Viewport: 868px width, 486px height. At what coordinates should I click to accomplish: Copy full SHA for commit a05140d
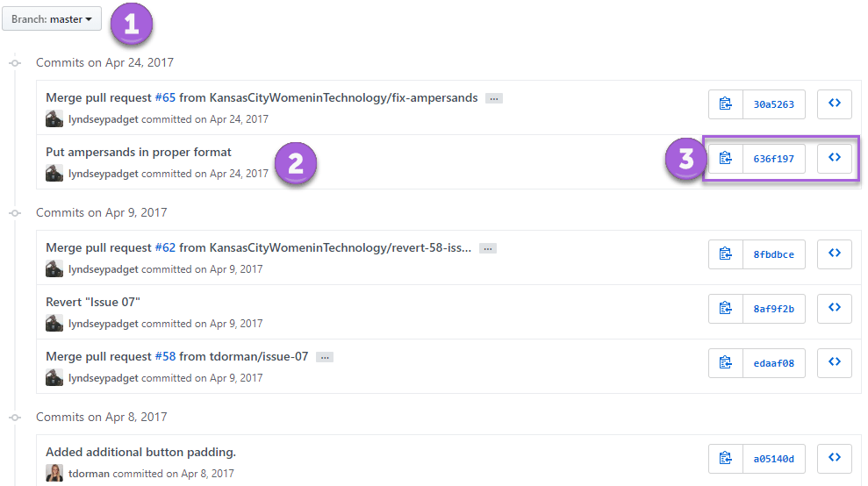tap(725, 458)
